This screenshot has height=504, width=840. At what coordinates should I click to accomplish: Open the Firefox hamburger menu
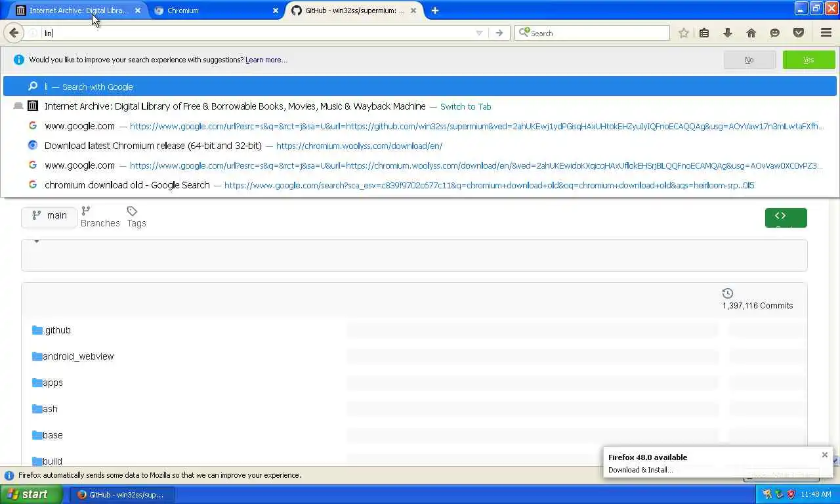tap(826, 33)
